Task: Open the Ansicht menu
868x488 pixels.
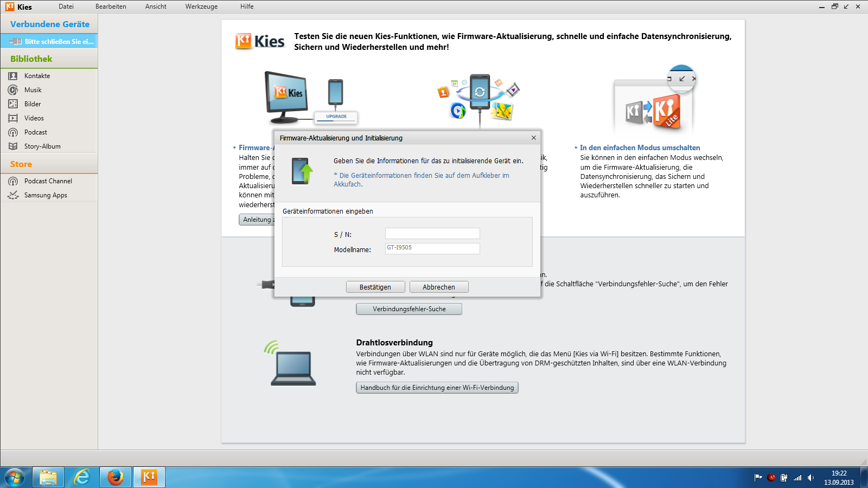Action: [x=156, y=7]
